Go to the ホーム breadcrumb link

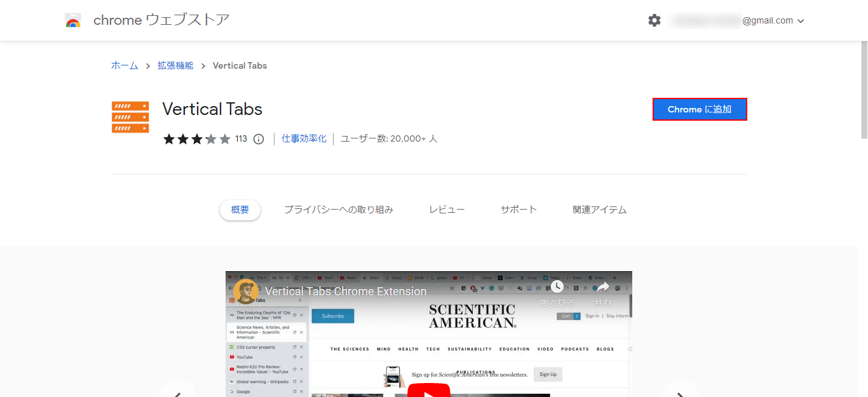pyautogui.click(x=125, y=65)
